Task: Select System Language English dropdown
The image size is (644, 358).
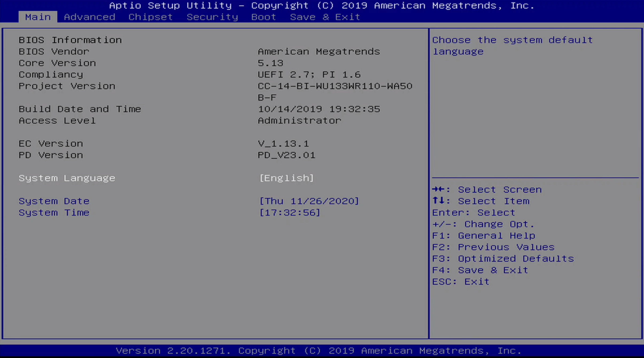Action: 286,178
